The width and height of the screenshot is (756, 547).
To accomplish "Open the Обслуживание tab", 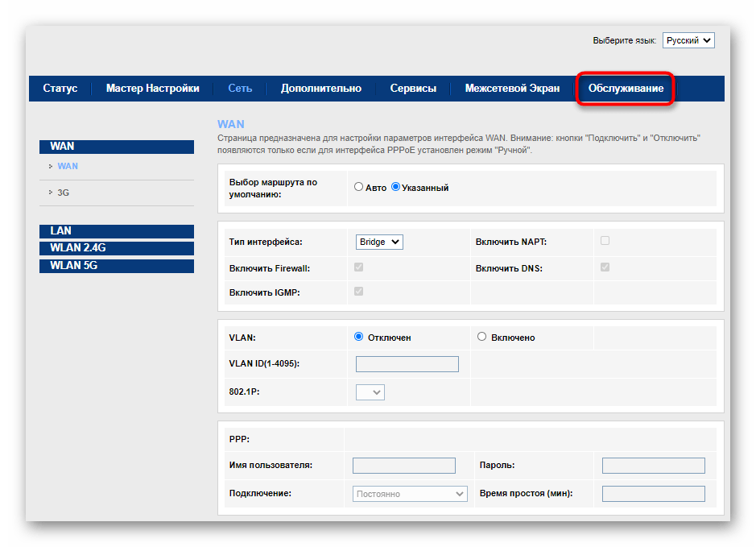I will point(626,89).
